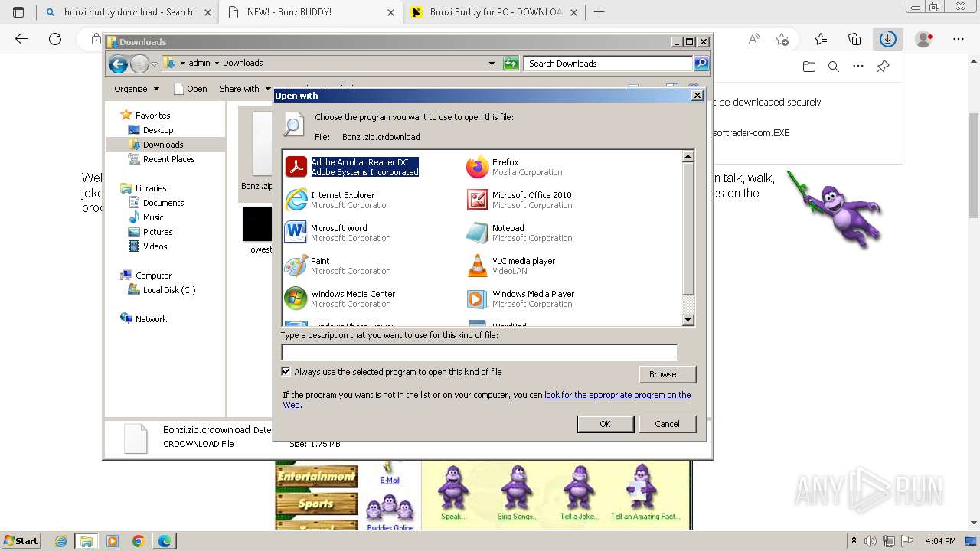Viewport: 980px width, 551px height.
Task: Select VLC media player cone icon
Action: (x=478, y=266)
